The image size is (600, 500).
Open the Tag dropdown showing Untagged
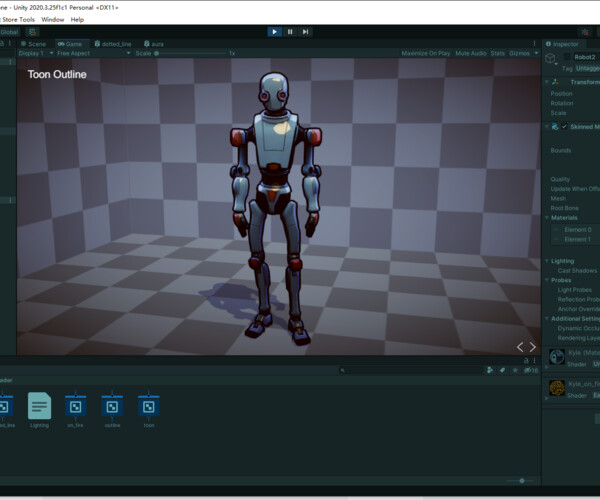click(587, 68)
